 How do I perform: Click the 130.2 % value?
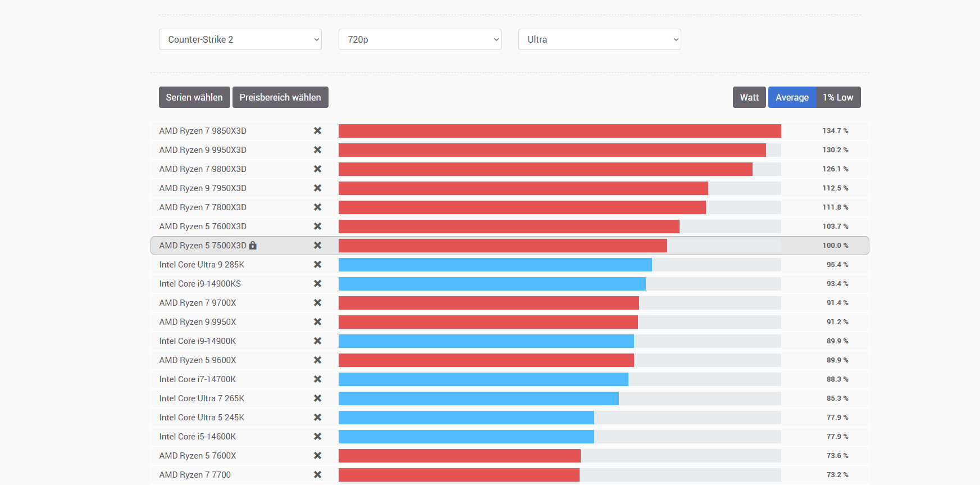click(835, 150)
